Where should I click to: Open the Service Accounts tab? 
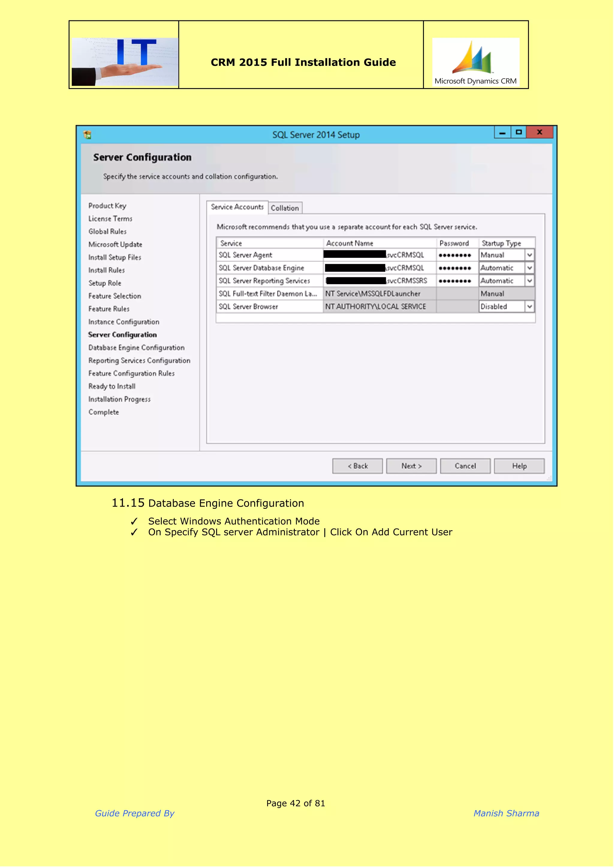237,207
